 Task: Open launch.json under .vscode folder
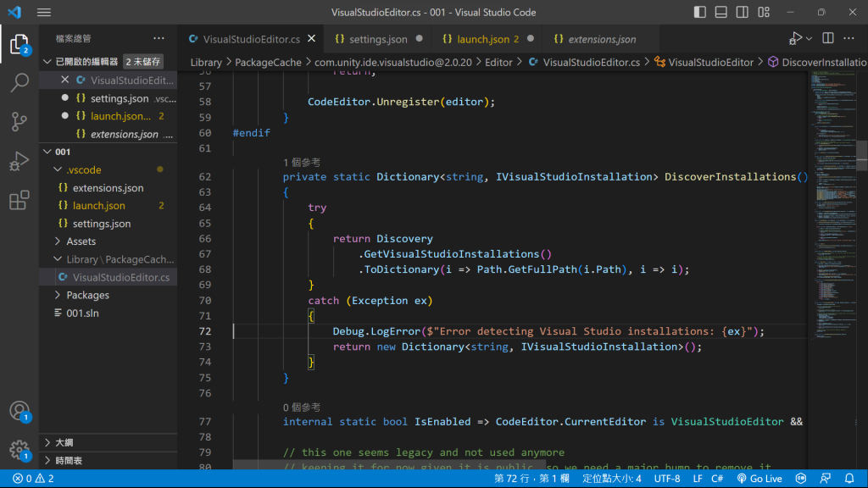tap(108, 205)
